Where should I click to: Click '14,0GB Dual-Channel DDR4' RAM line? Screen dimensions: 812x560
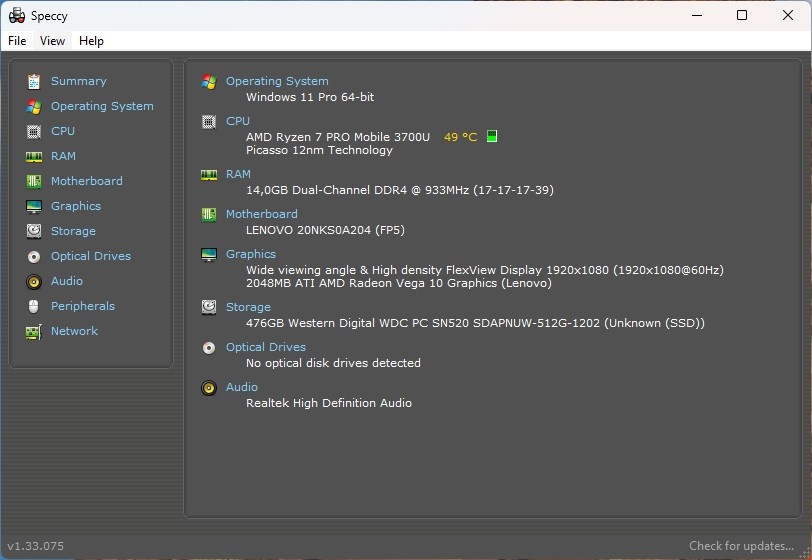point(400,190)
